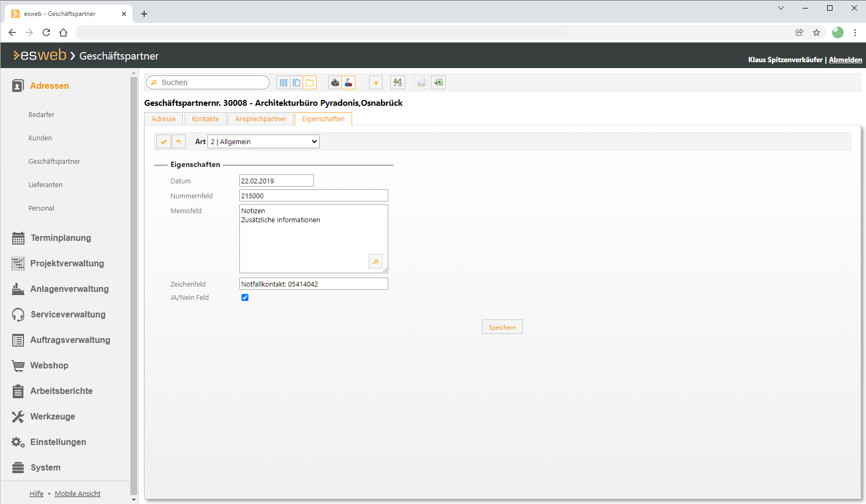The image size is (866, 504).
Task: Click the Terminplanung calendar icon
Action: click(18, 238)
